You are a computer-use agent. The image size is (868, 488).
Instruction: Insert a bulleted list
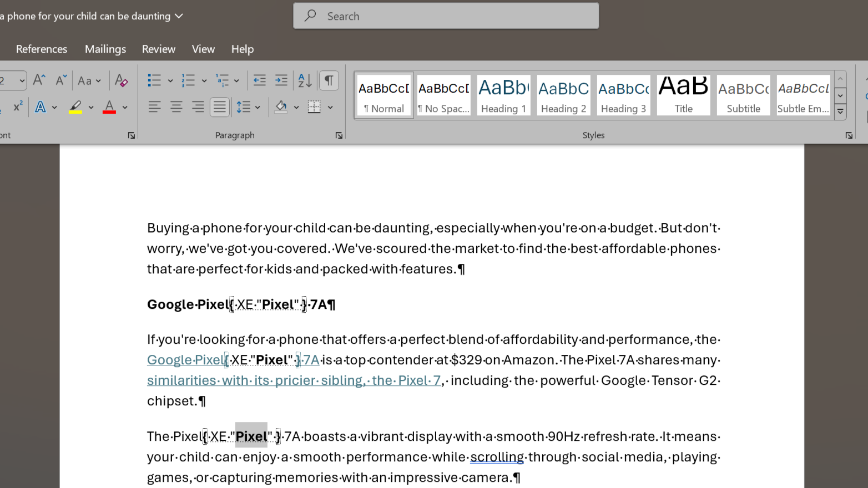[x=154, y=80]
